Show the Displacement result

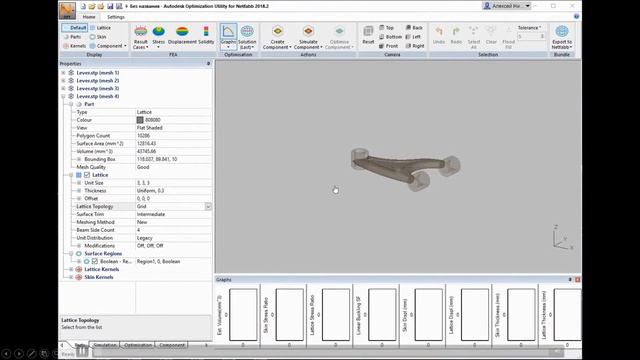click(x=182, y=35)
